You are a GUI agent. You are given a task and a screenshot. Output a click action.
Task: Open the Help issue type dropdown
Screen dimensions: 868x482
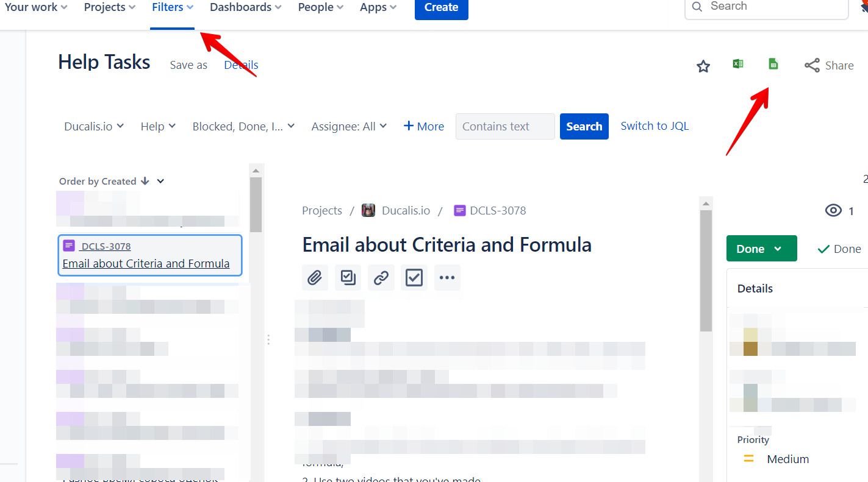click(158, 126)
